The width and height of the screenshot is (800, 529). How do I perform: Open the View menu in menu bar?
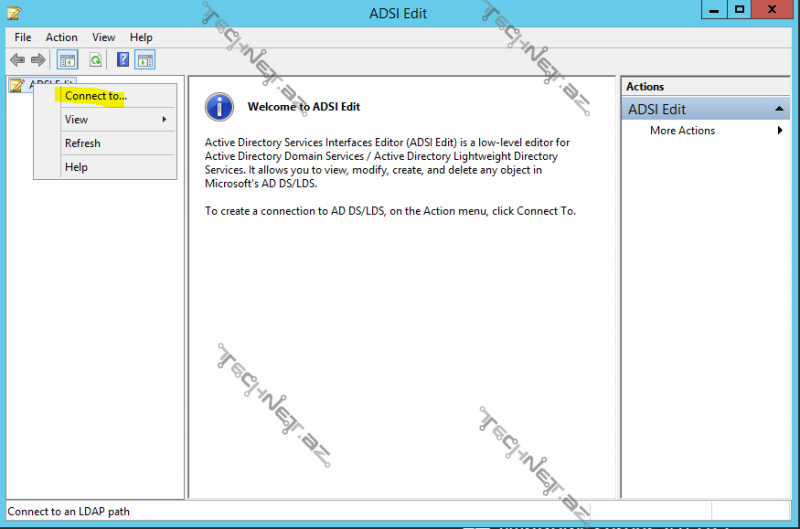tap(104, 37)
